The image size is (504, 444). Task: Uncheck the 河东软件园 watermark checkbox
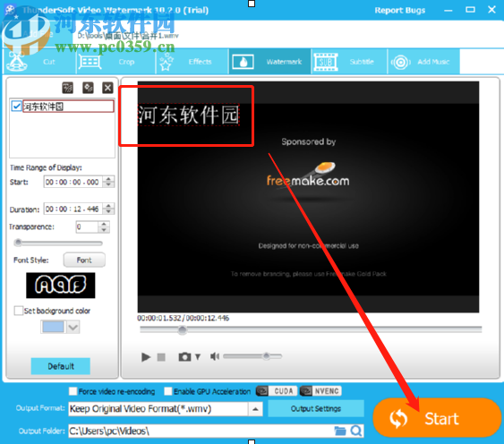pos(16,107)
